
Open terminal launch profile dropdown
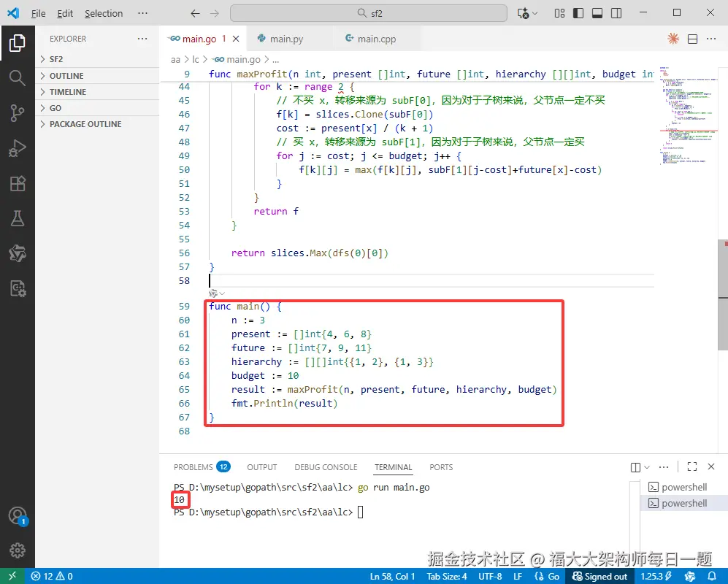click(x=647, y=467)
